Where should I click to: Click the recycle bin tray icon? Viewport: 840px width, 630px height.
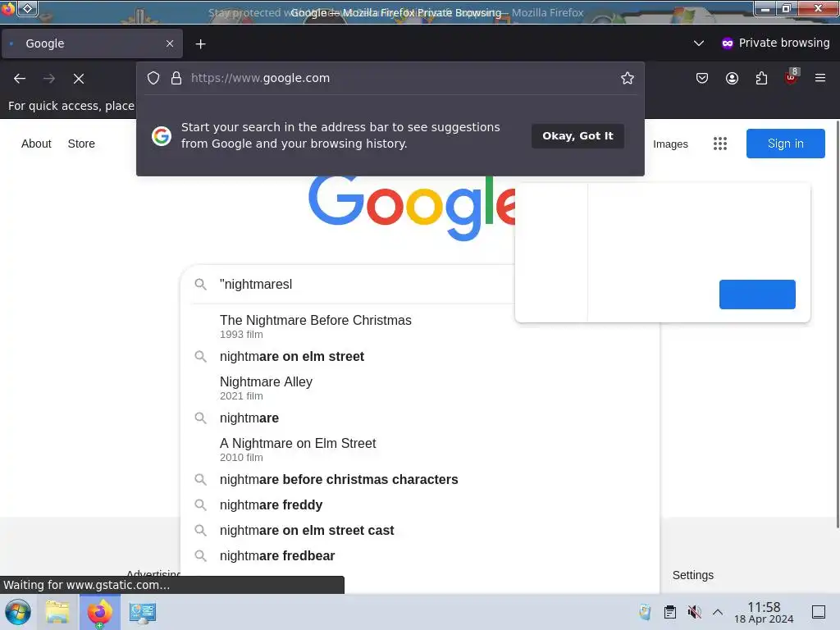tap(645, 612)
